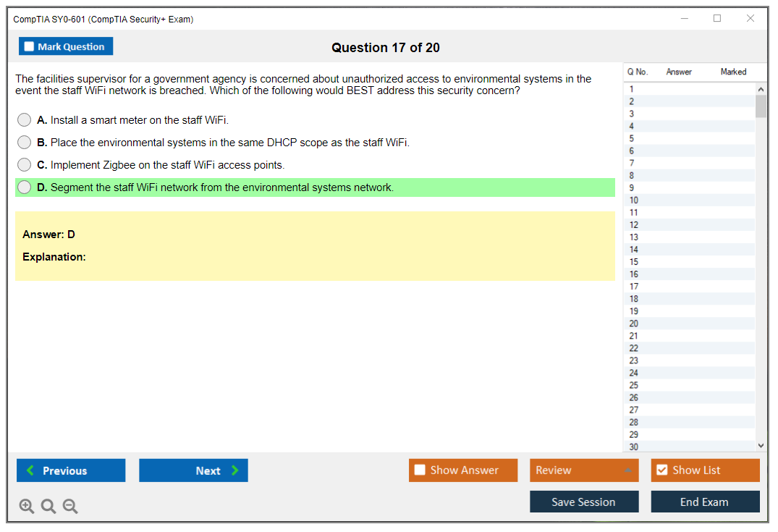Uncheck the Show List checkbox
The image size is (778, 532).
(661, 470)
